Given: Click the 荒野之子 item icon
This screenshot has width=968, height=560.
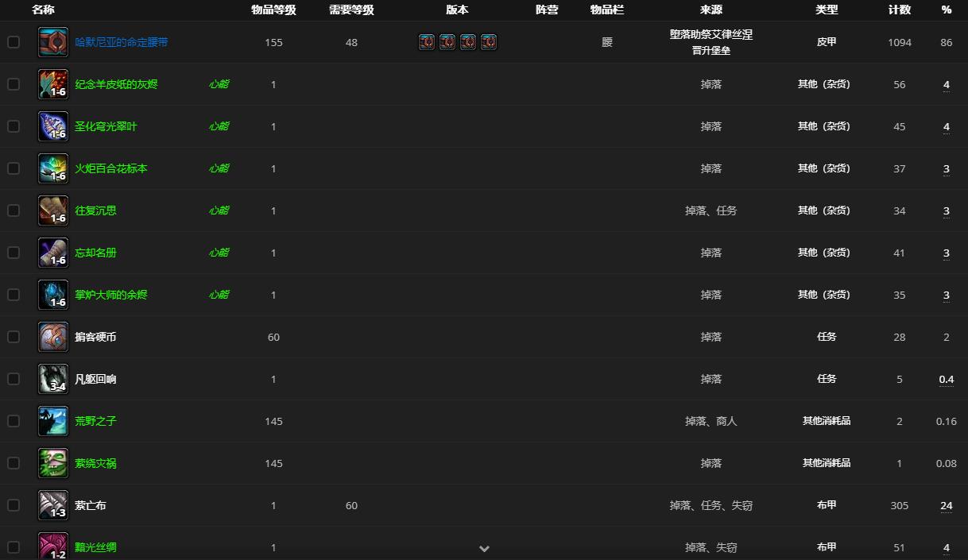Looking at the screenshot, I should pos(53,421).
